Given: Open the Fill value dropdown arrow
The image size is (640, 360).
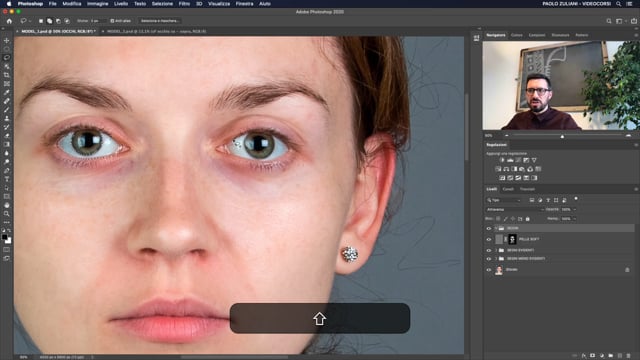Looking at the screenshot, I should [x=575, y=219].
